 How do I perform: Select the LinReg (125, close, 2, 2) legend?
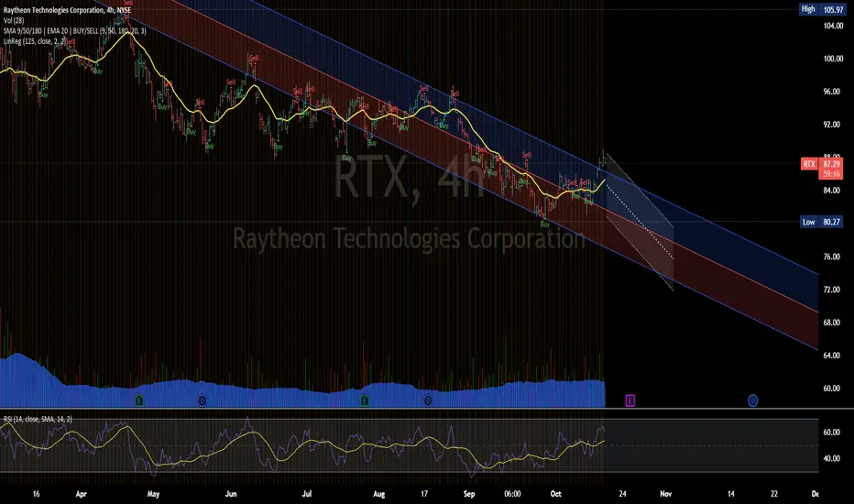click(35, 41)
